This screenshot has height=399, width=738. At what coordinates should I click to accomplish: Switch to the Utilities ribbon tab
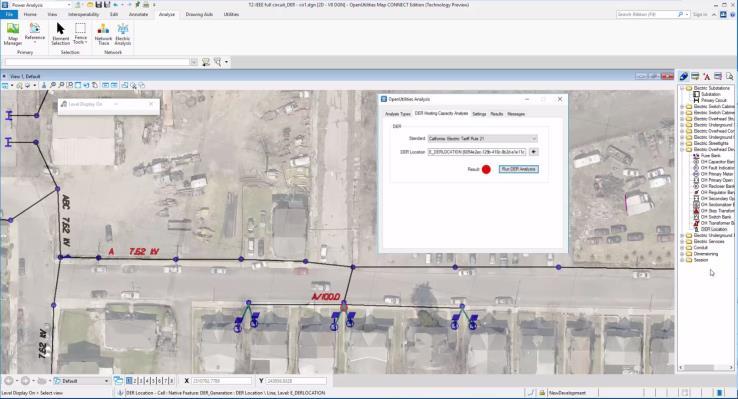(x=231, y=15)
